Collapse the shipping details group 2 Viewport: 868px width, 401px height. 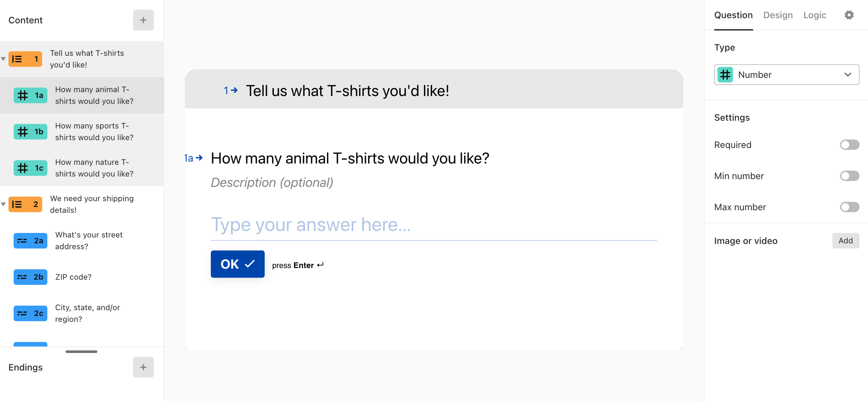pyautogui.click(x=3, y=204)
